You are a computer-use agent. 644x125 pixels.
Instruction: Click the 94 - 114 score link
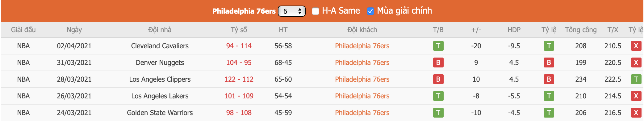[x=239, y=46]
